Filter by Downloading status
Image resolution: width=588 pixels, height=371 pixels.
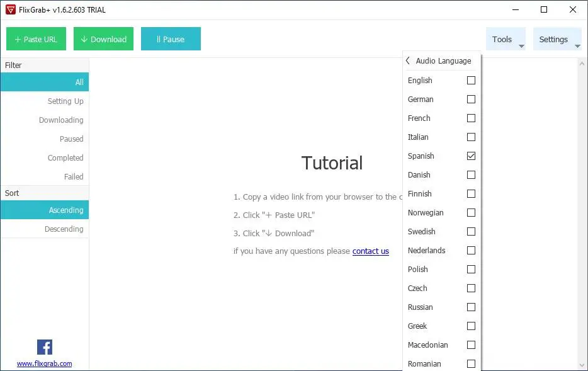click(45, 120)
